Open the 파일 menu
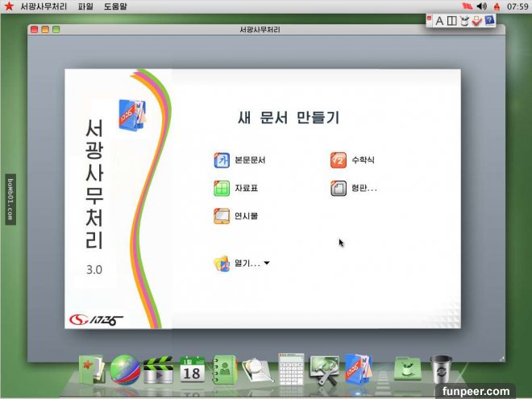 point(85,6)
